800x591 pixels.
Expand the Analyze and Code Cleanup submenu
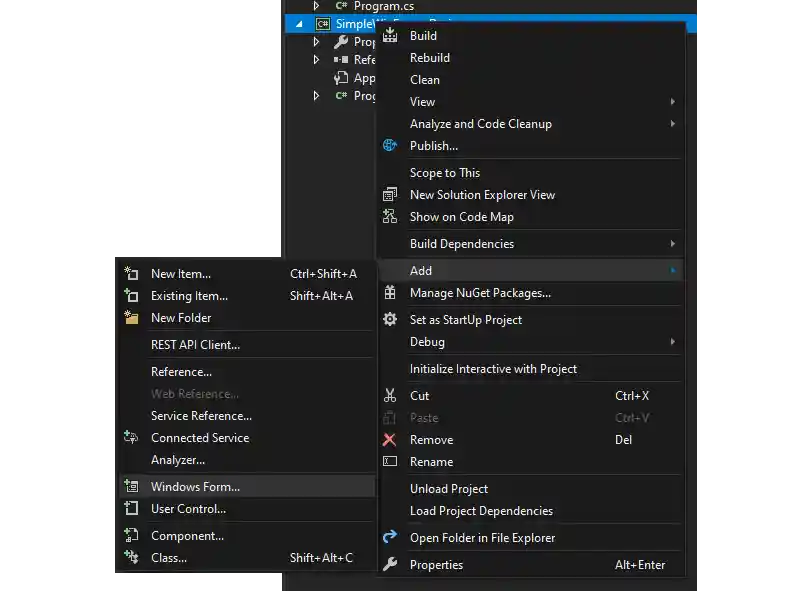pos(672,124)
